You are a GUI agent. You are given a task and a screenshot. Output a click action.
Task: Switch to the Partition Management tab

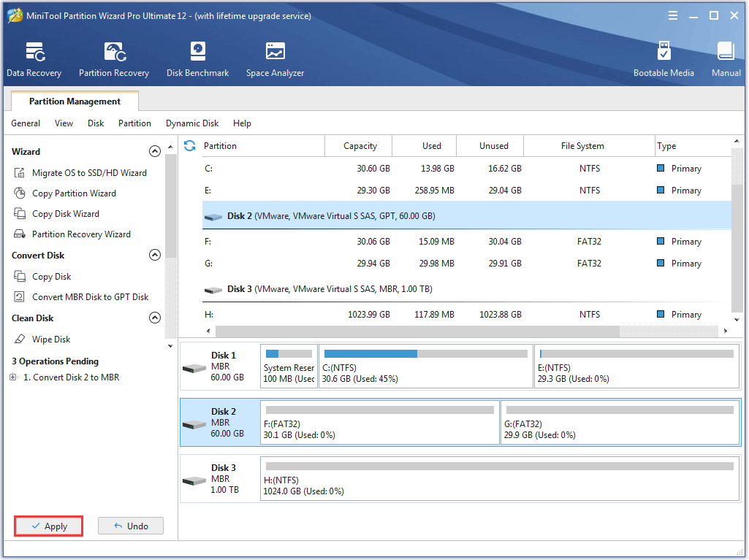pos(74,101)
